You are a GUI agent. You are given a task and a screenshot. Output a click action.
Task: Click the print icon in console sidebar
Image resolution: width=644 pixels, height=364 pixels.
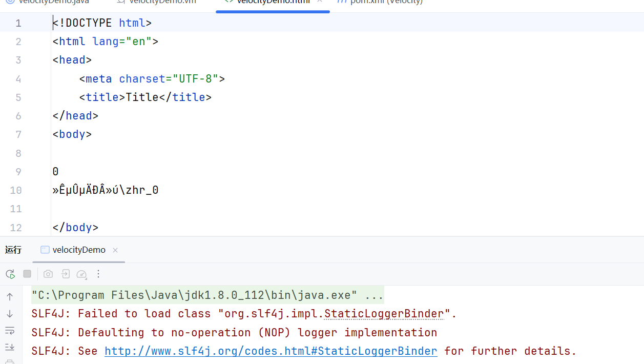(10, 361)
